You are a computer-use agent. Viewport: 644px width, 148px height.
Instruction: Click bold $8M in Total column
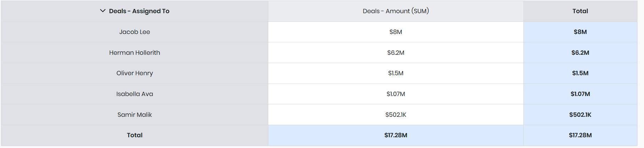point(580,32)
